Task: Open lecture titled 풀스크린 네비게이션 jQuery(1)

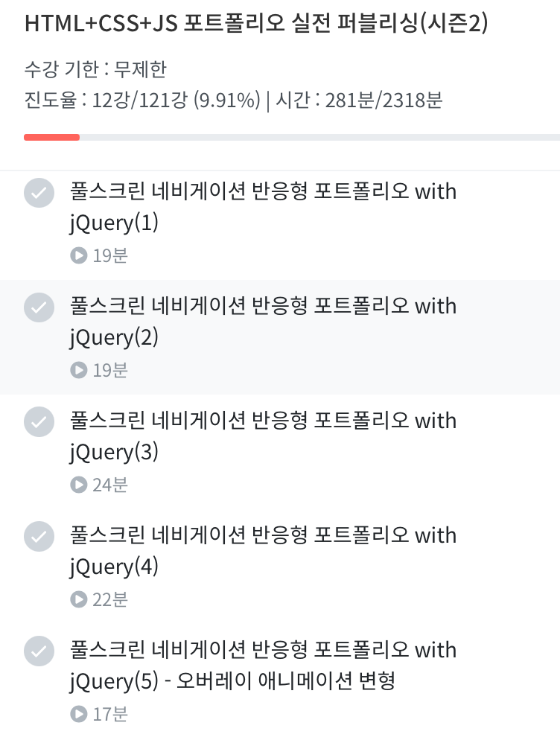Action: coord(263,207)
